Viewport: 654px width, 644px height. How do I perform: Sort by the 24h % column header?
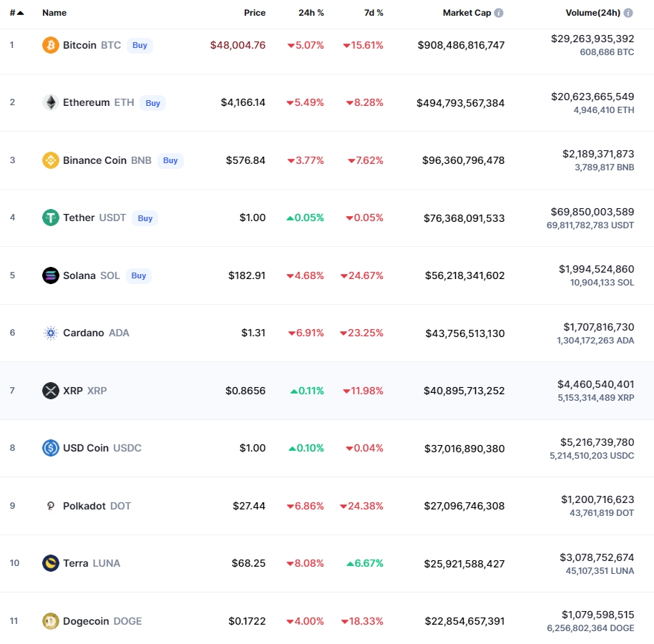(x=311, y=13)
